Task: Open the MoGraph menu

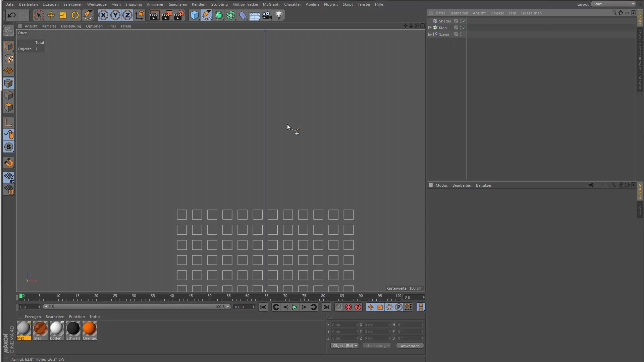Action: pyautogui.click(x=271, y=4)
